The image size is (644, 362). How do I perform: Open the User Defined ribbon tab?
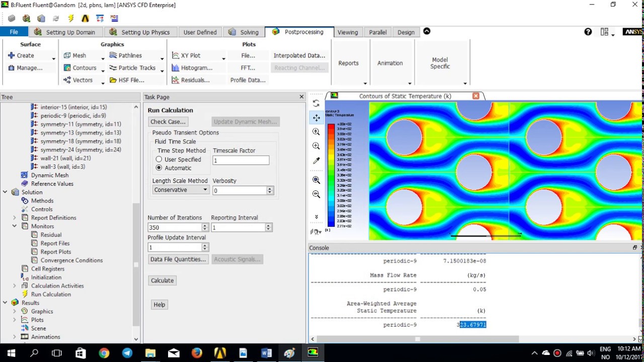(200, 32)
